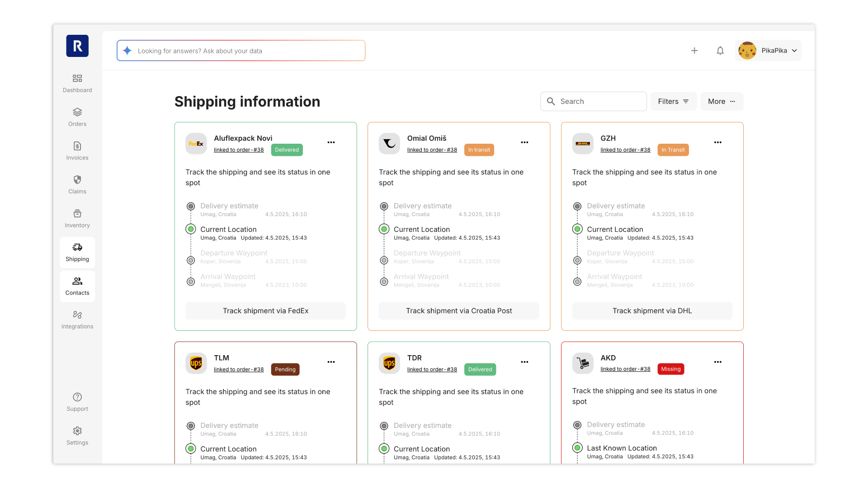Image resolution: width=868 pixels, height=488 pixels.
Task: Click the AI sparkle icon in ask bar
Action: coord(127,51)
